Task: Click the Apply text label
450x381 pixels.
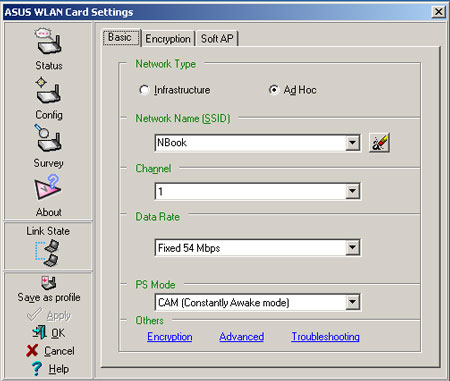Action: click(x=59, y=315)
